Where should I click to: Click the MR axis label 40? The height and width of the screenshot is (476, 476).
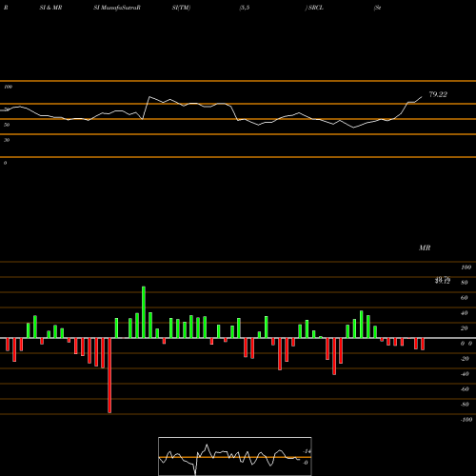[x=464, y=313]
